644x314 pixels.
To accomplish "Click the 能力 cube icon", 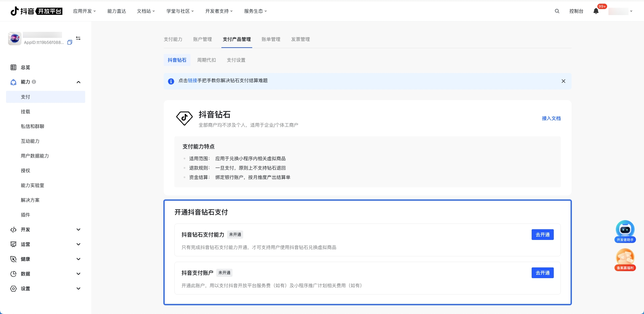I will pos(13,82).
